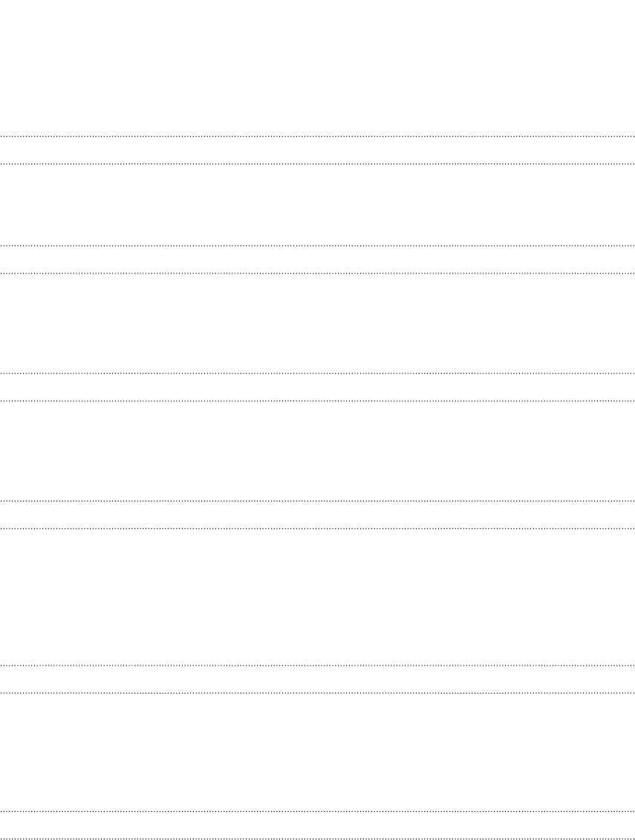635x840 pixels.
Task: Select the eleventh dotted line on page
Action: click(x=317, y=811)
